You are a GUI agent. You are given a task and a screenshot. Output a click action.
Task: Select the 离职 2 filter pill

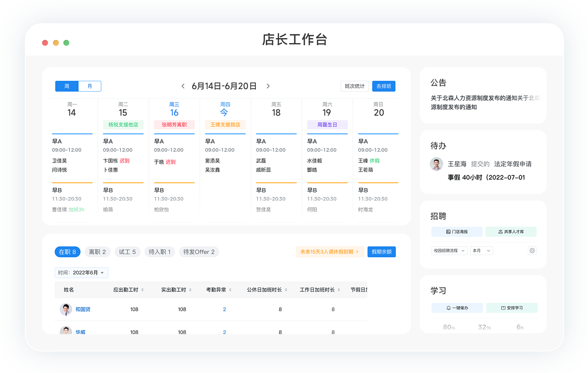coord(97,252)
